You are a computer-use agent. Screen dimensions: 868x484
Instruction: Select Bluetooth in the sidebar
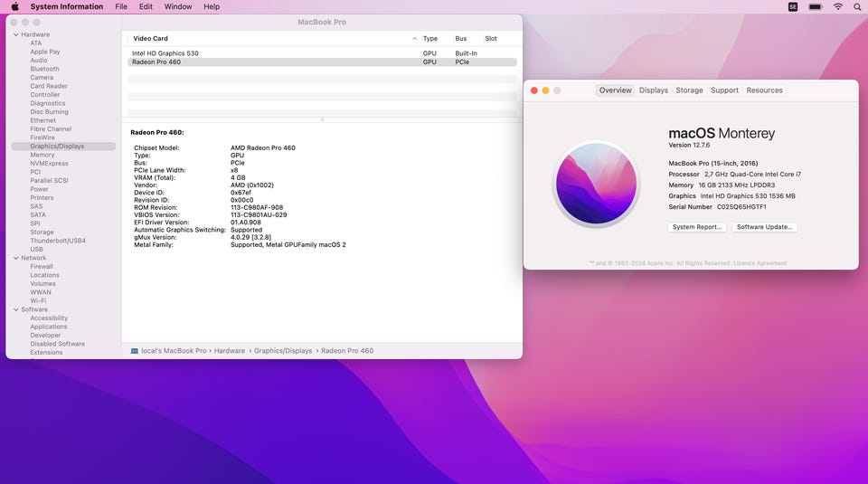coord(44,69)
